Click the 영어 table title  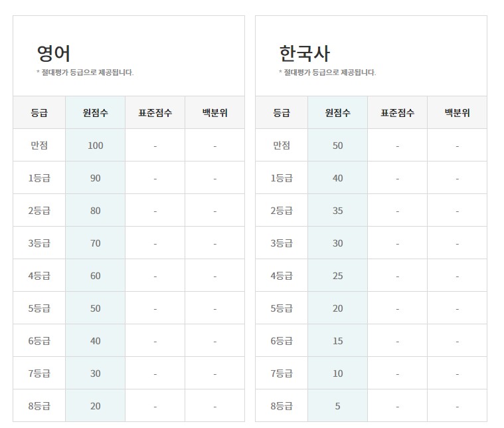click(x=53, y=53)
